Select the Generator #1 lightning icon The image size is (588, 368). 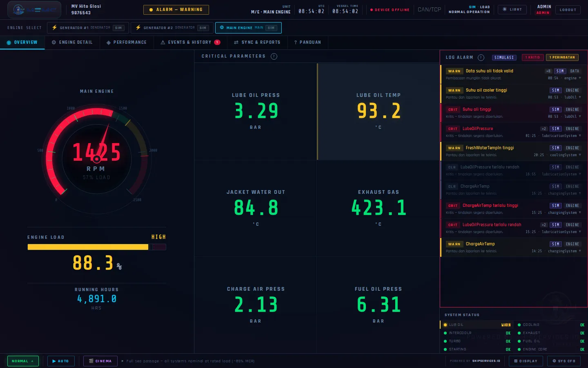tap(54, 27)
